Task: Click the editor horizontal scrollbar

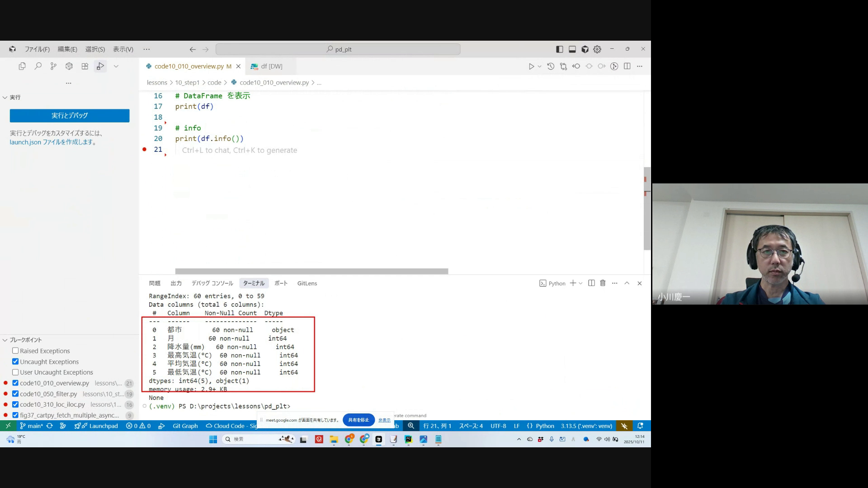Action: 311,271
